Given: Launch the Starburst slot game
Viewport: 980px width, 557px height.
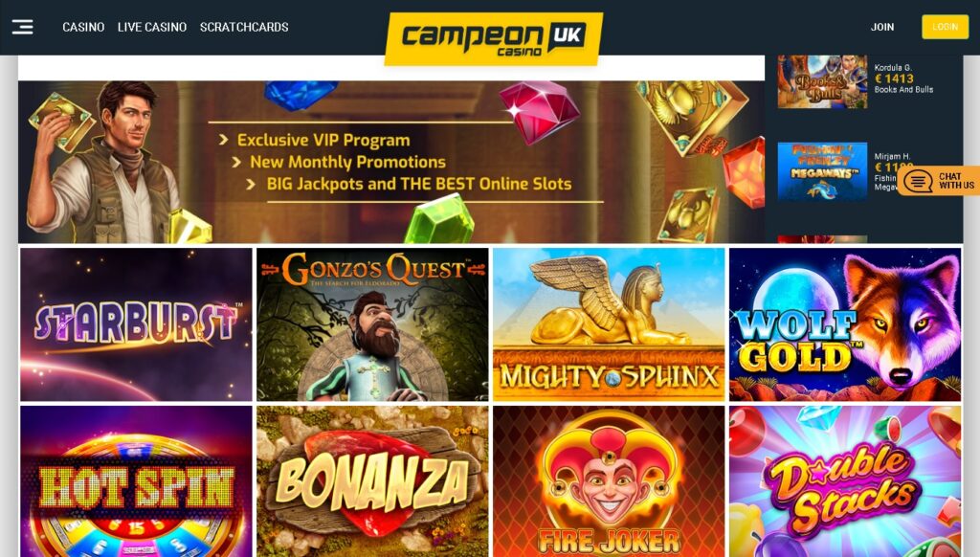Looking at the screenshot, I should (136, 324).
